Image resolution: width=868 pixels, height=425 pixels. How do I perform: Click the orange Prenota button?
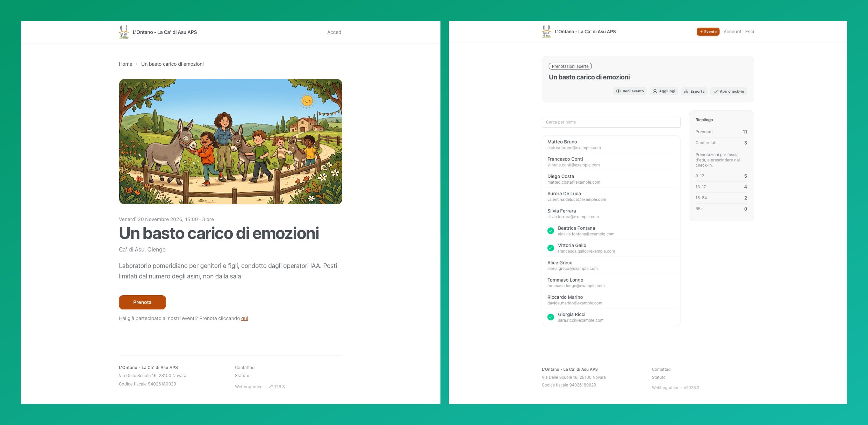[x=142, y=302]
